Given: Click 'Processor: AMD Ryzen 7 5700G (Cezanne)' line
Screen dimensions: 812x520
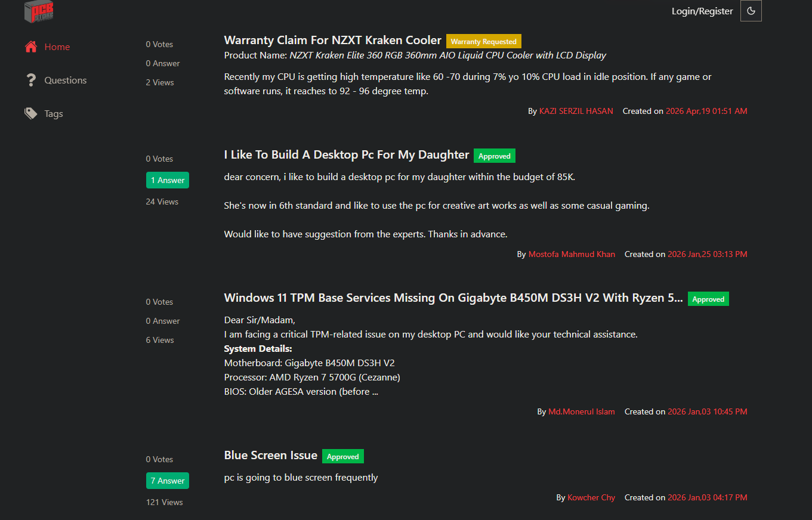Looking at the screenshot, I should click(312, 377).
